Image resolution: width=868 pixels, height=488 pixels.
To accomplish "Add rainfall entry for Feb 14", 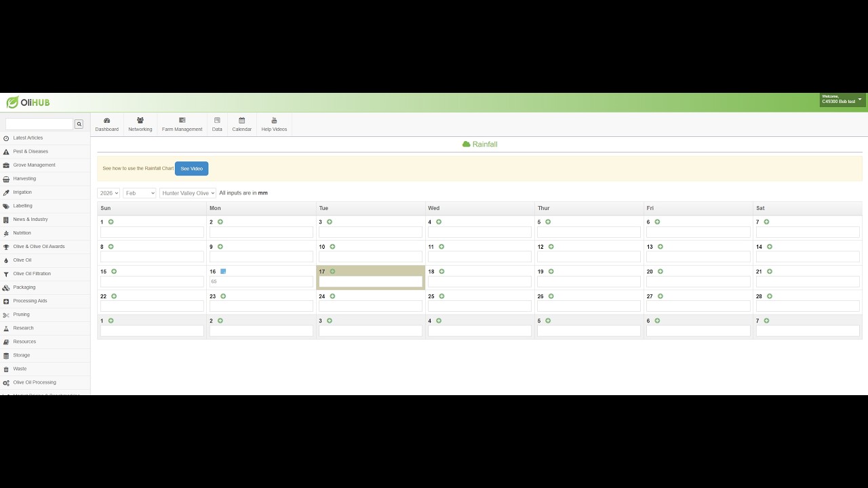I will click(770, 247).
